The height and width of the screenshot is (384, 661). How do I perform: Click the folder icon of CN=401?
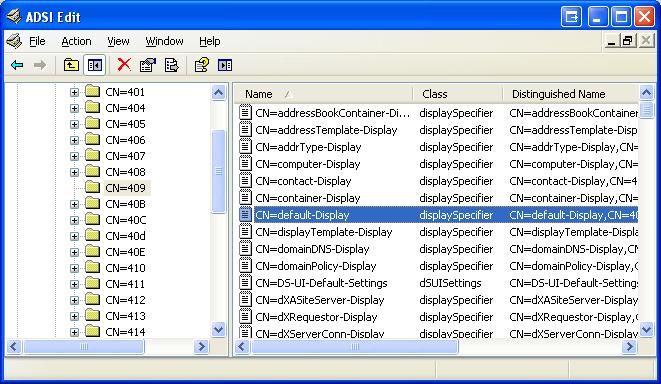92,91
